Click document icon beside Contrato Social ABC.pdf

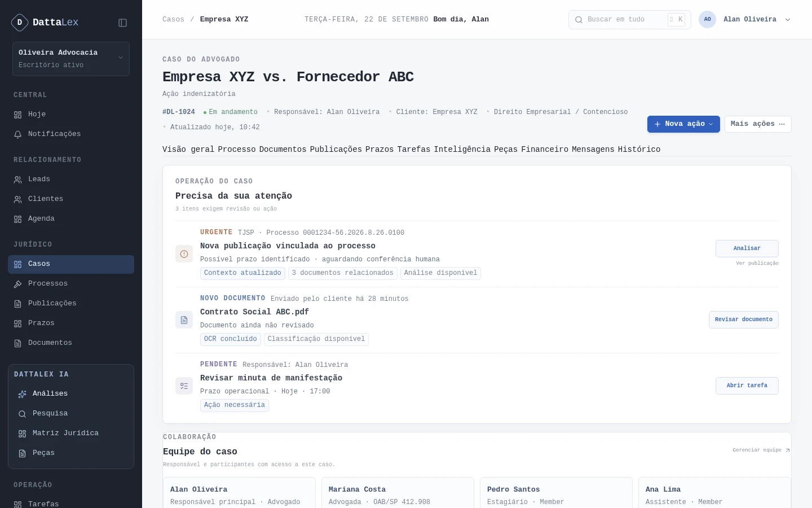[184, 320]
